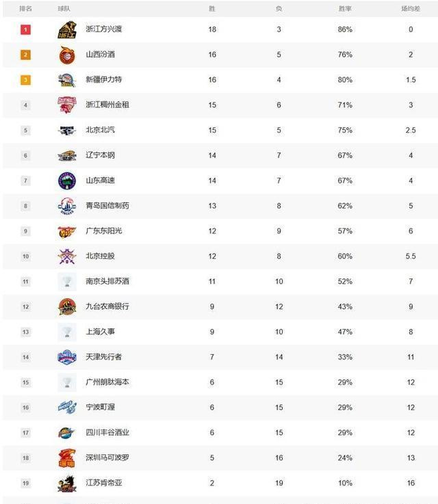Image resolution: width=438 pixels, height=504 pixels.
Task: Click the 深圳马可波罗 team logo
Action: click(x=67, y=458)
